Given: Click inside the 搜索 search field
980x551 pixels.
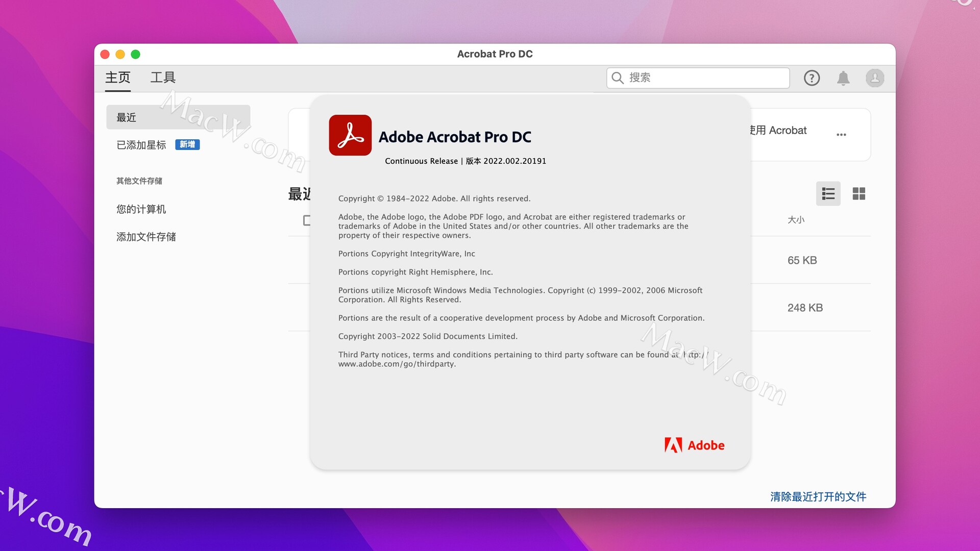Looking at the screenshot, I should (694, 78).
